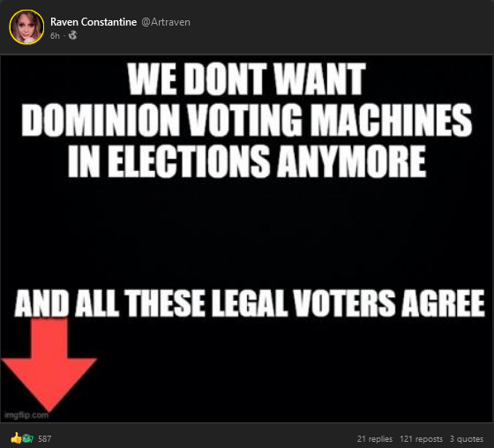Image resolution: width=494 pixels, height=448 pixels.
Task: Click the yellow thumbs-up reaction icon
Action: [x=16, y=438]
